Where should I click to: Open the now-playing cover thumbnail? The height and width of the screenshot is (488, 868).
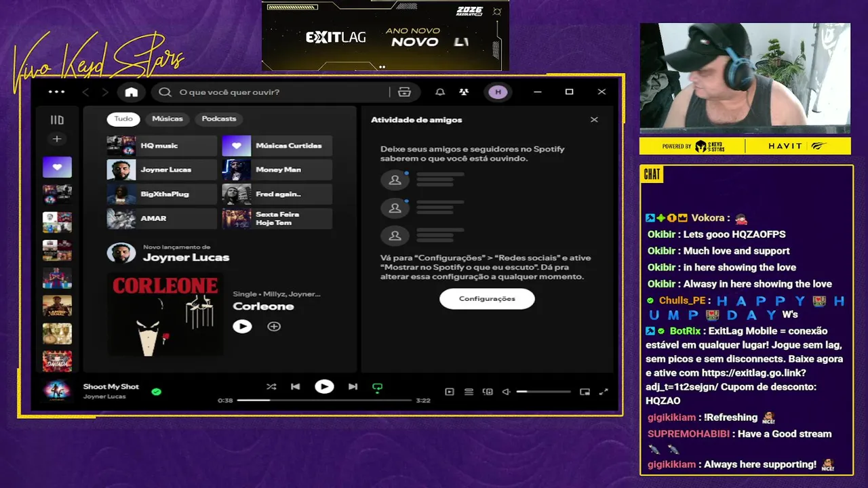coord(57,391)
